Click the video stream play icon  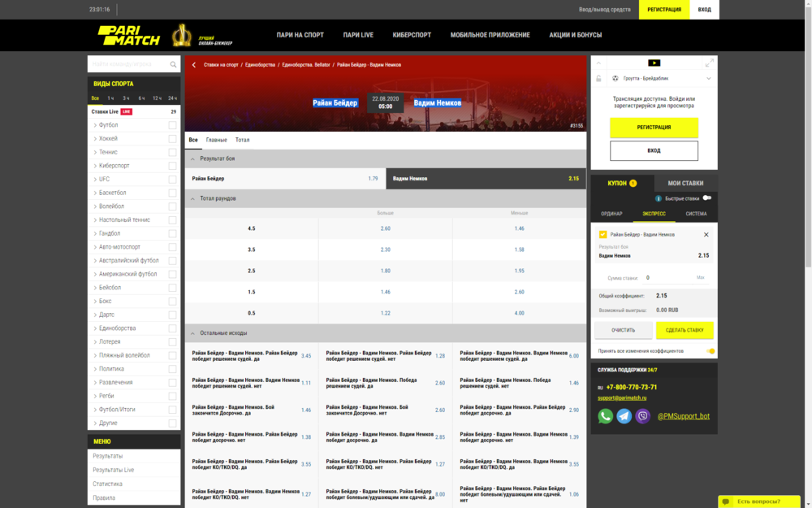tap(654, 63)
